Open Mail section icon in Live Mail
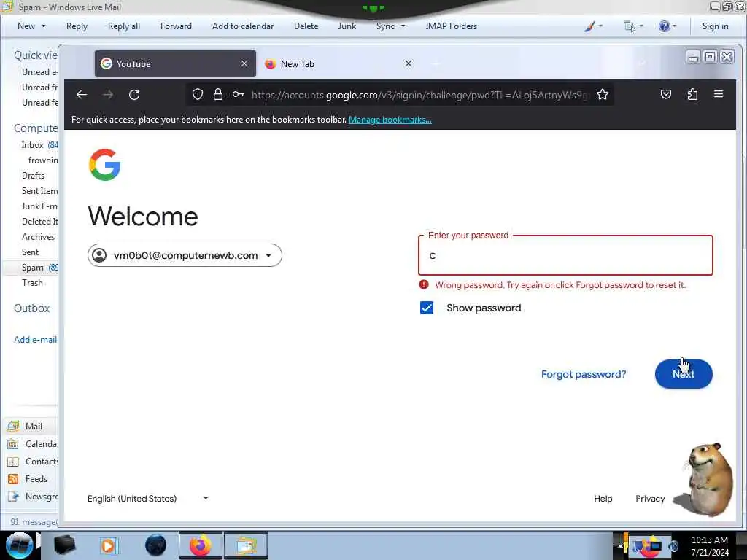Image resolution: width=747 pixels, height=560 pixels. 13,426
